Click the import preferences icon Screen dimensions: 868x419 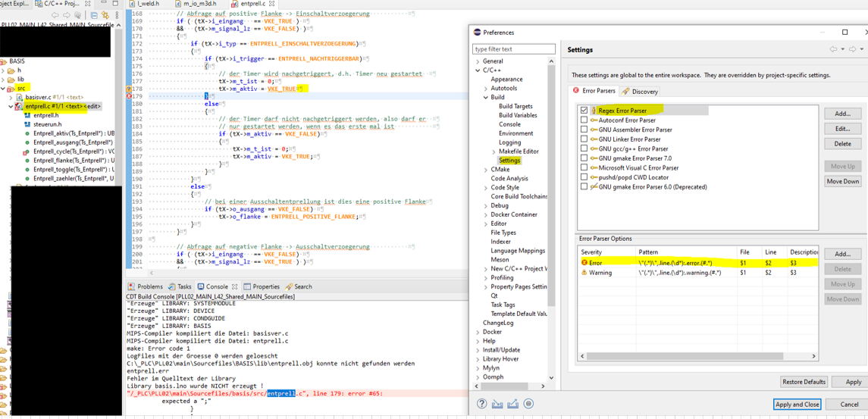[497, 404]
